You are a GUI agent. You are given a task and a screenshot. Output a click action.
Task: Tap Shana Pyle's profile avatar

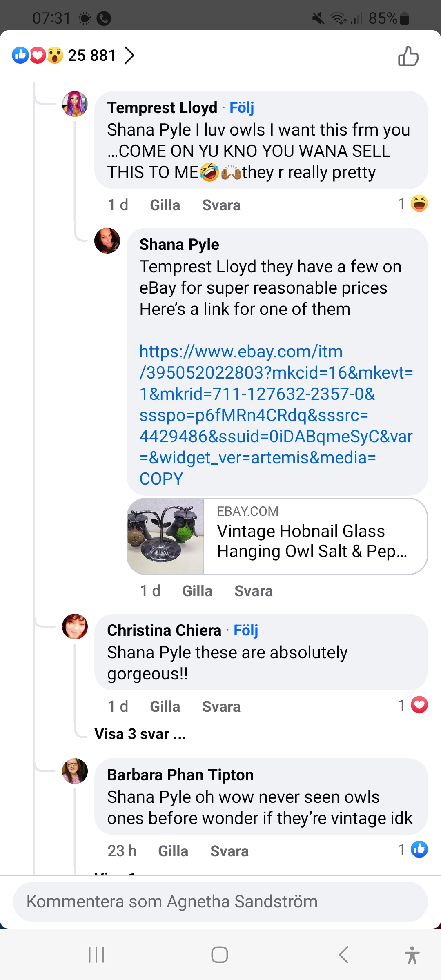point(107,241)
